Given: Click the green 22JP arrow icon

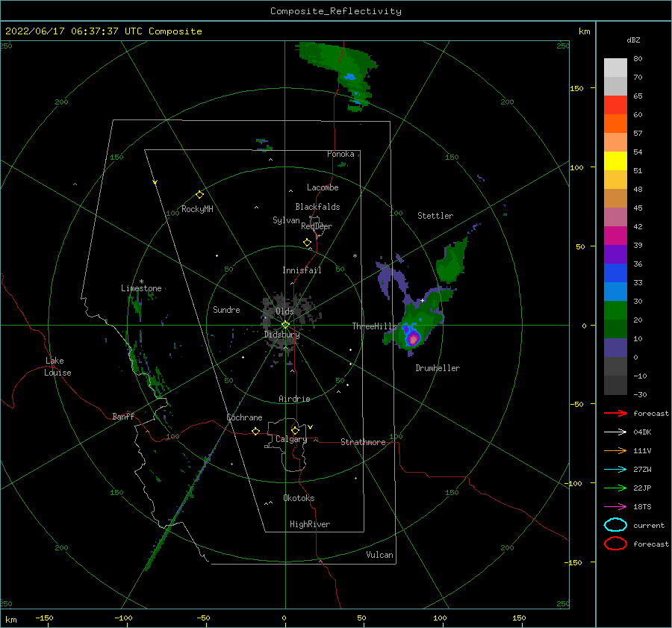Looking at the screenshot, I should point(615,488).
